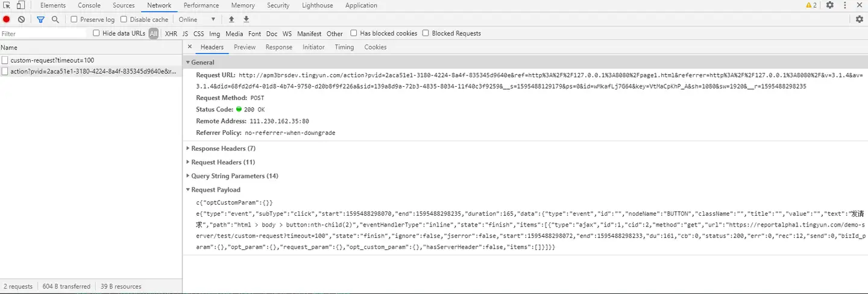The width and height of the screenshot is (868, 294).
Task: Expand Query String Parameters section
Action: coord(234,176)
